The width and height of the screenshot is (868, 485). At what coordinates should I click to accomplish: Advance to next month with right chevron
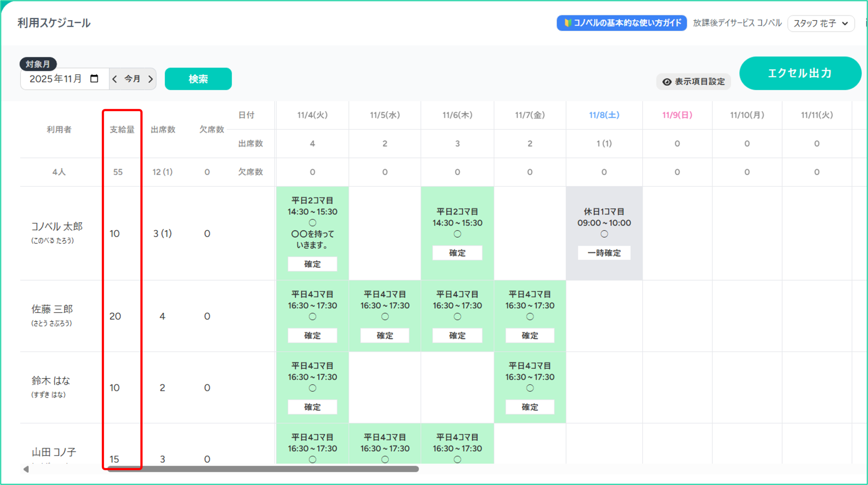tap(151, 79)
